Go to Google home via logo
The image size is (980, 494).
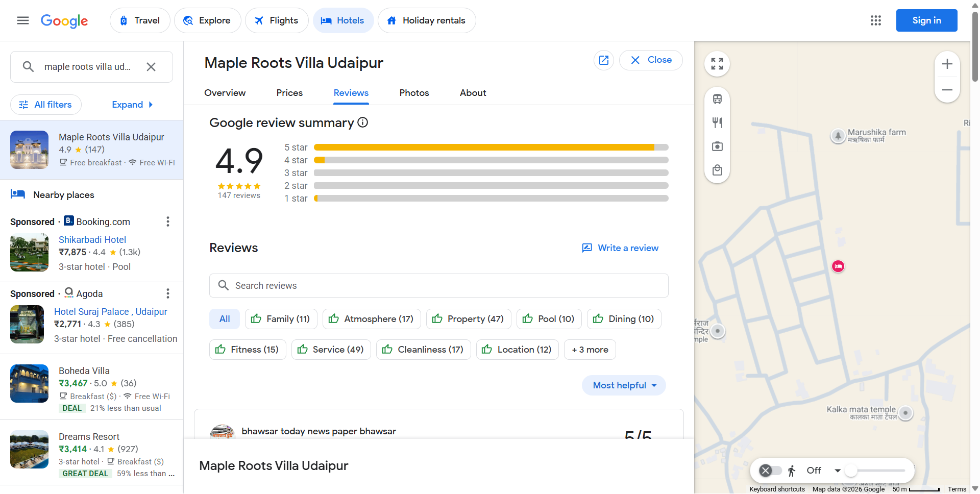(x=64, y=21)
